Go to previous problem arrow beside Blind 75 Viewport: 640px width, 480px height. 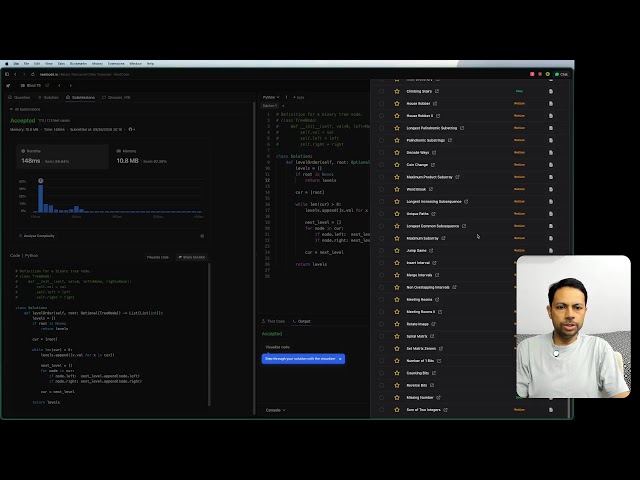pos(59,85)
